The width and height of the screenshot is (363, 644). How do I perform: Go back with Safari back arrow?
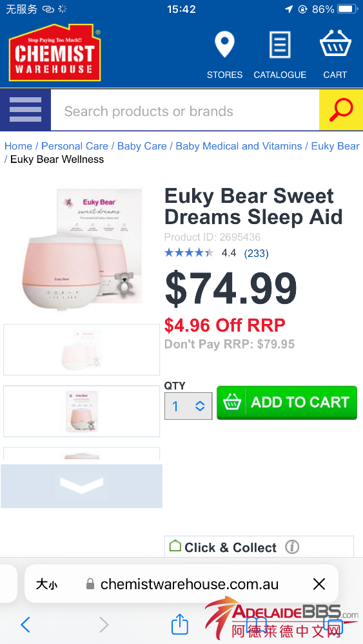[25, 625]
